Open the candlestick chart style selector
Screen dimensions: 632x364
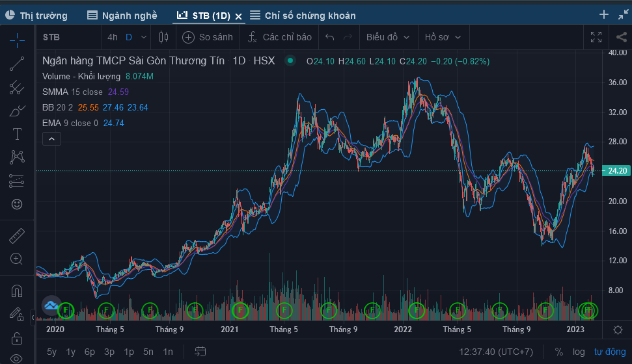tap(163, 38)
